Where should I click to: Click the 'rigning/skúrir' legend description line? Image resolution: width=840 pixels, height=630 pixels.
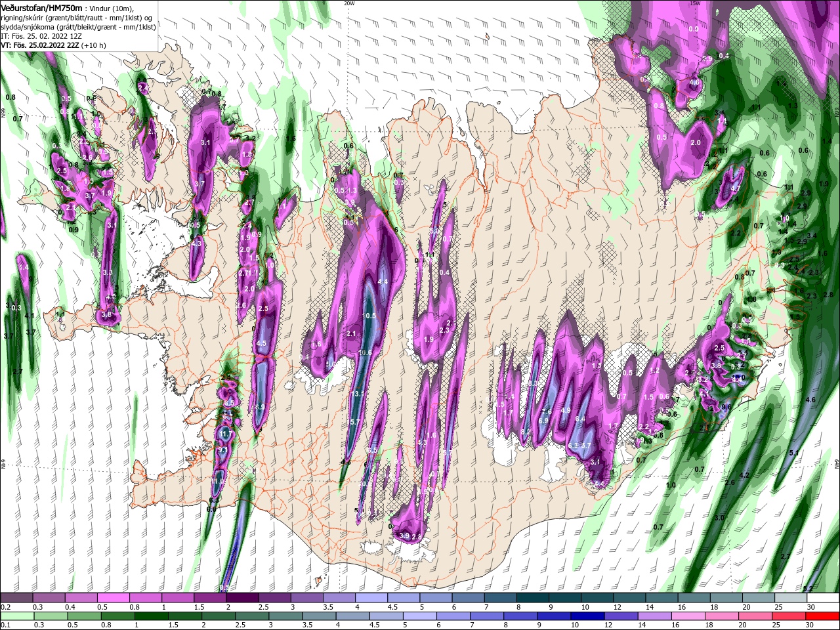click(77, 18)
